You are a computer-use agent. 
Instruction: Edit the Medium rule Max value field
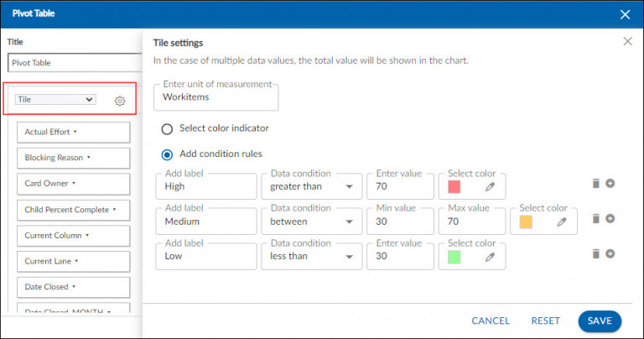(x=472, y=222)
